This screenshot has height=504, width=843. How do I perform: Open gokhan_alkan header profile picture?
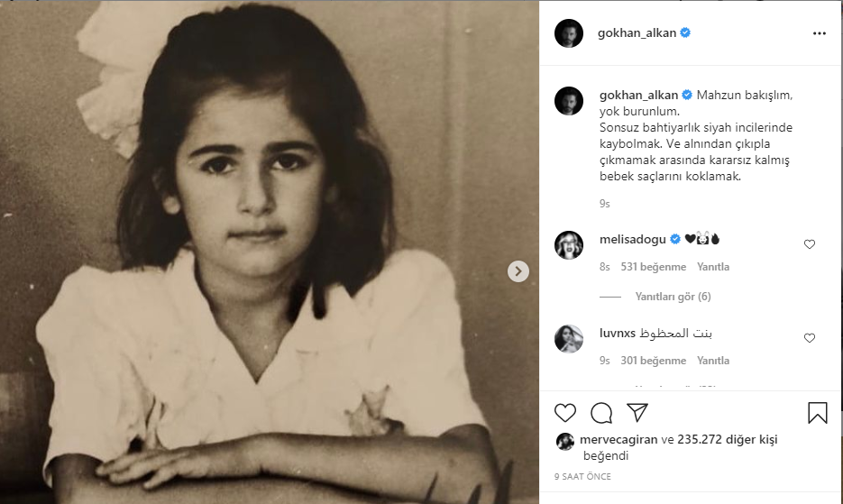[x=569, y=33]
